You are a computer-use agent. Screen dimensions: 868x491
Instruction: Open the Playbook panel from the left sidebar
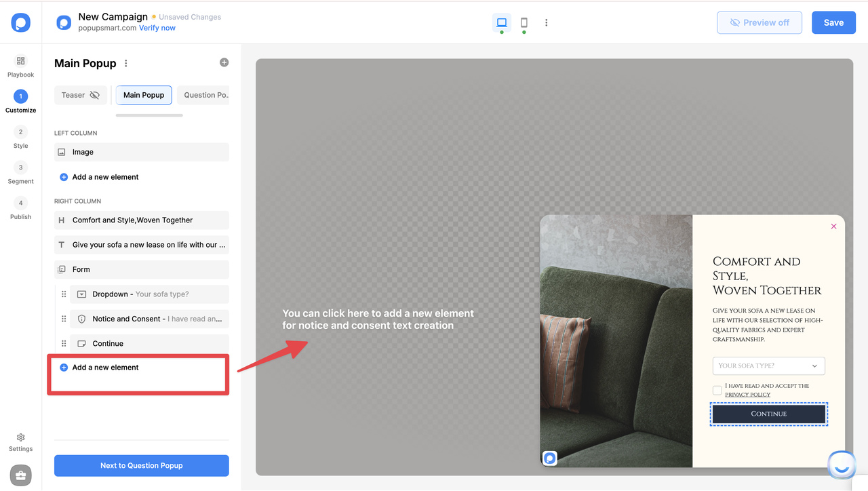(20, 66)
